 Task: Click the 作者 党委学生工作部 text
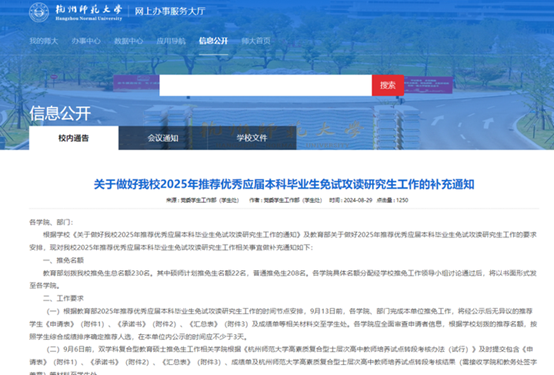(285, 200)
